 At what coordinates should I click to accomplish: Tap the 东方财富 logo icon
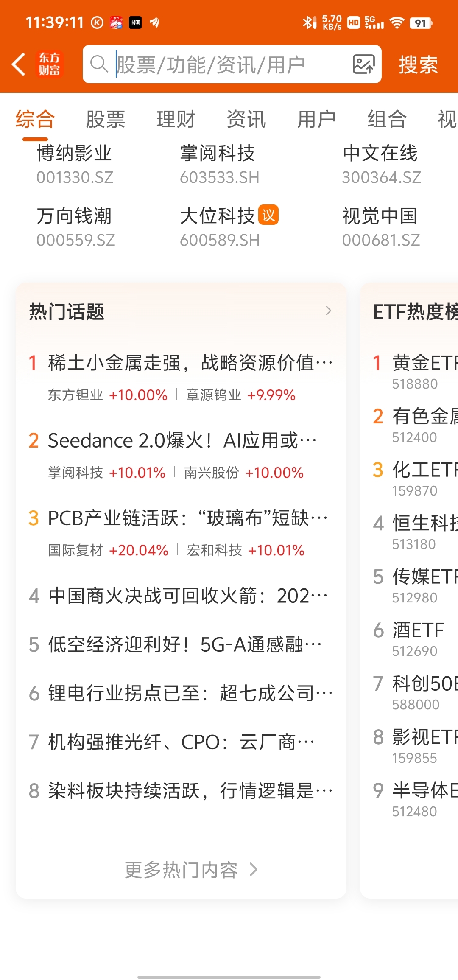tap(50, 64)
